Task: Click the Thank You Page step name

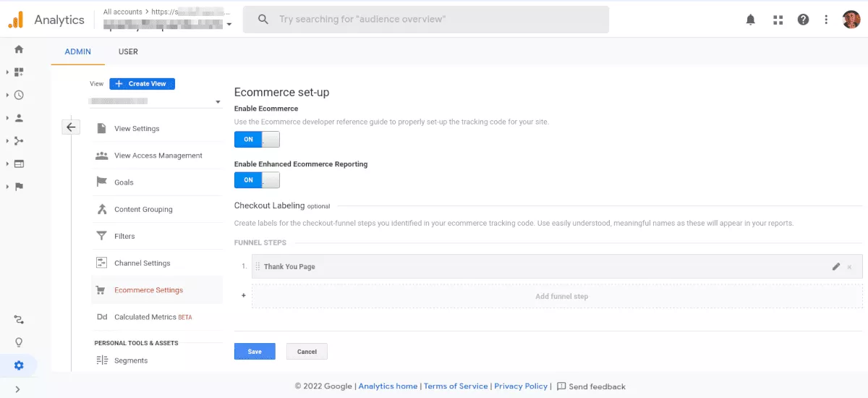Action: (289, 267)
